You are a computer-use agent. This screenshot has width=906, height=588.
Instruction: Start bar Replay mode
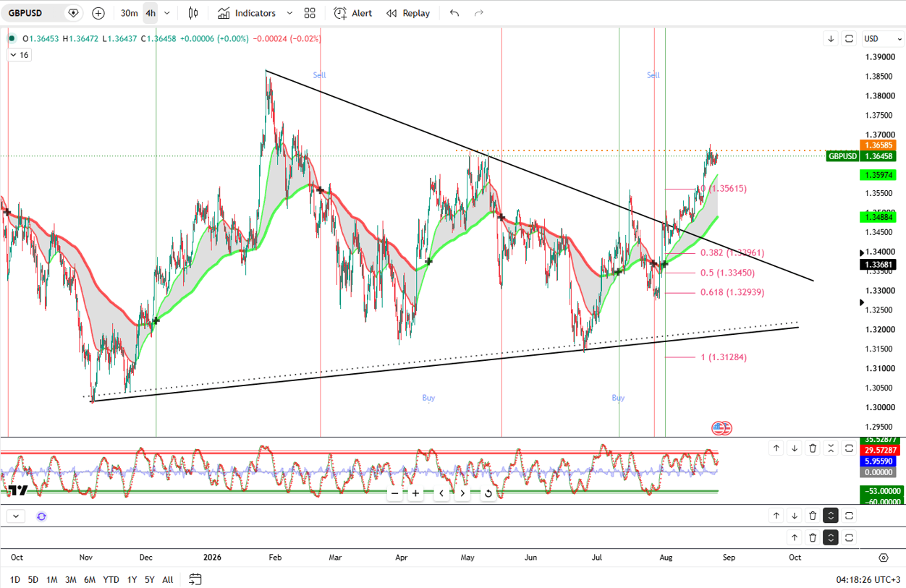point(408,13)
